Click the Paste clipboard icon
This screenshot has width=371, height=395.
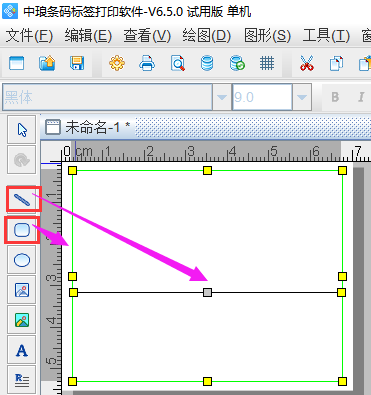pos(365,63)
